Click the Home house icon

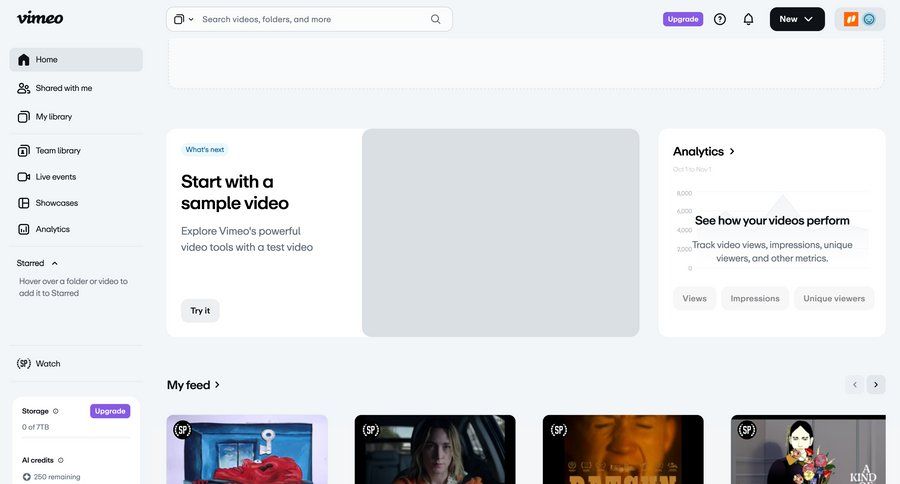point(24,60)
